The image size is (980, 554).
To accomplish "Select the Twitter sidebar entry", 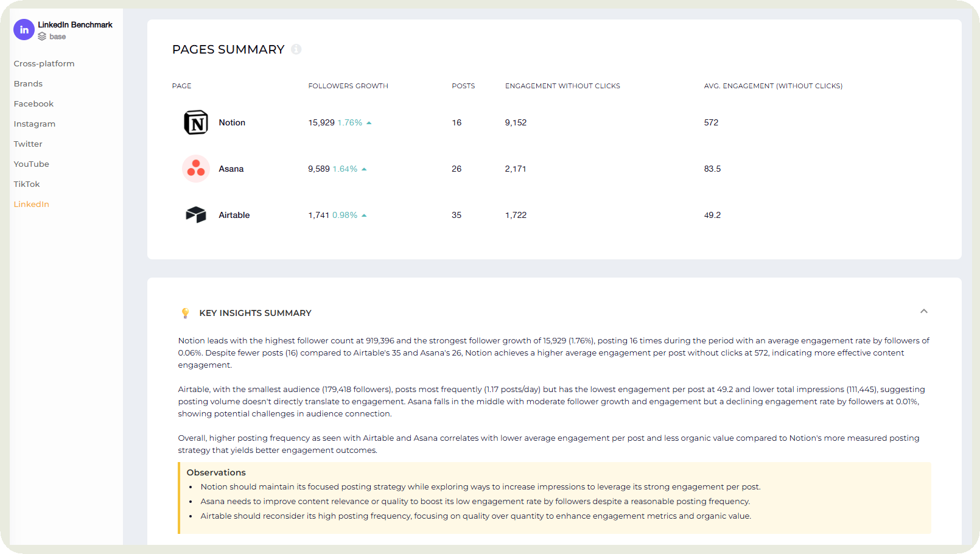I will click(28, 144).
